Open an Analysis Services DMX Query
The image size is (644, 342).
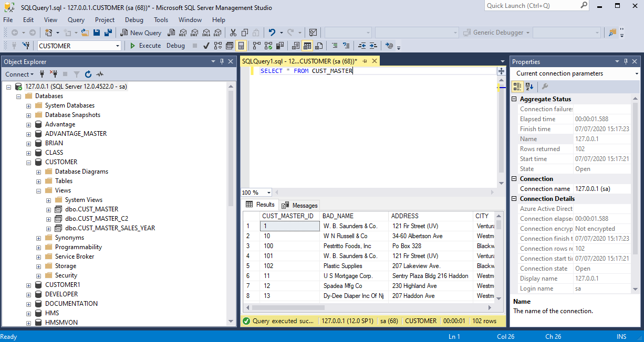(194, 33)
